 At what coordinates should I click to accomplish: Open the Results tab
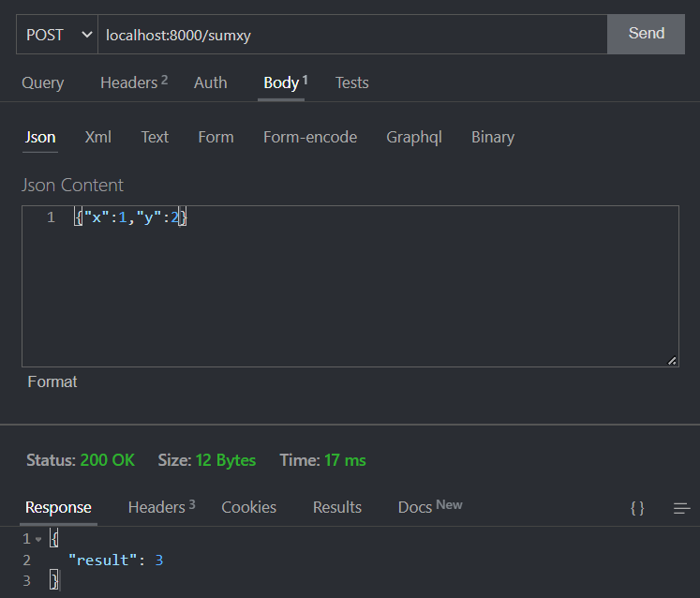point(337,507)
